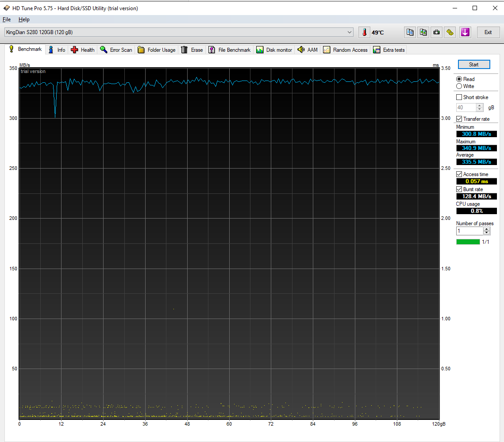Switch to the Random Access tab

pos(346,50)
